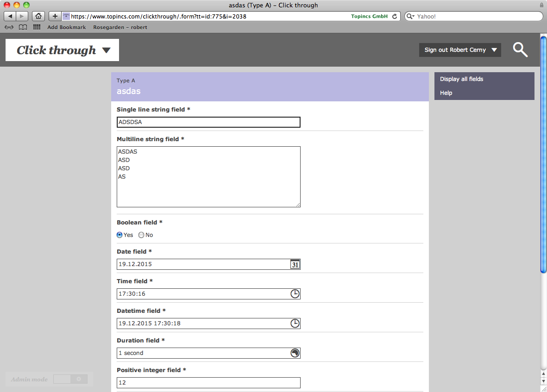The height and width of the screenshot is (392, 547).
Task: Open the duration picker icon
Action: pyautogui.click(x=295, y=353)
